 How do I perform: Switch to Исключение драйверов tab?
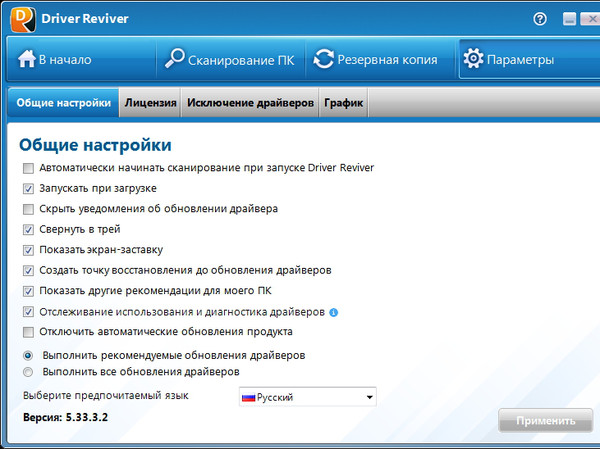coord(250,103)
